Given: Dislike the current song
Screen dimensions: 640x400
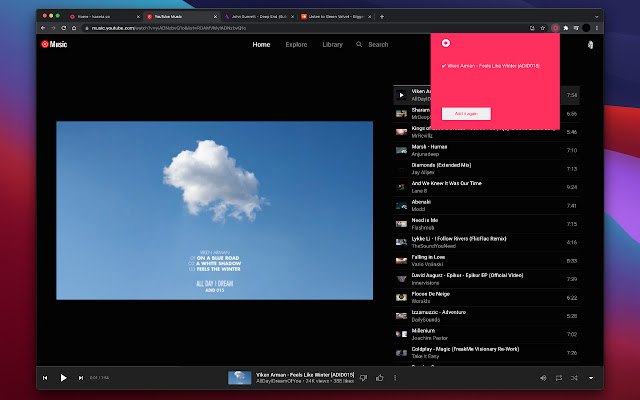Looking at the screenshot, I should [x=363, y=378].
